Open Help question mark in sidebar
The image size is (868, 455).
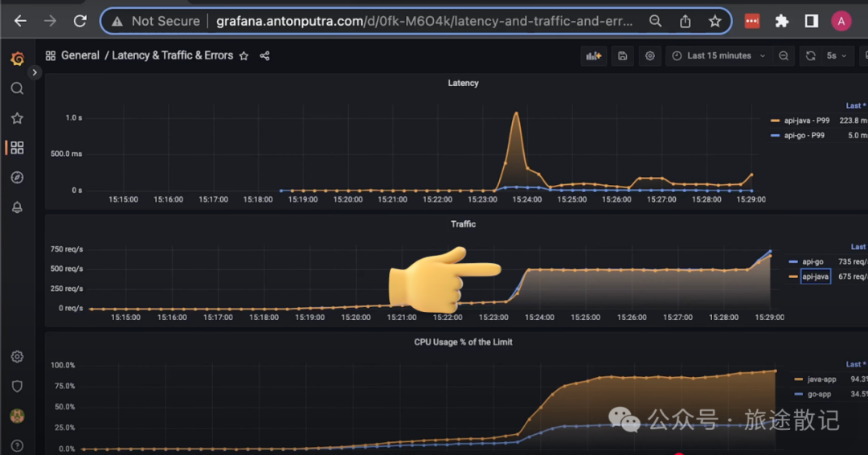(x=17, y=446)
